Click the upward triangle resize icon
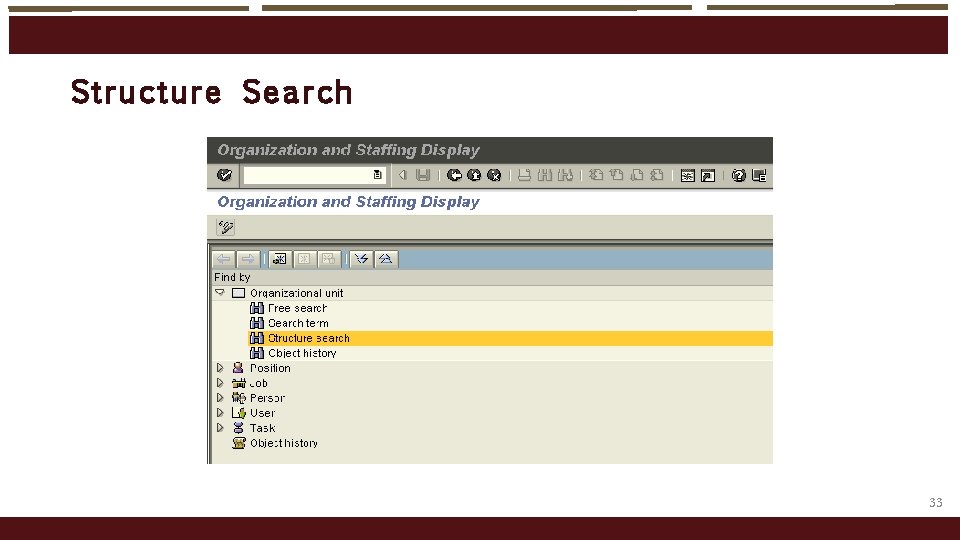960x540 pixels. (x=386, y=259)
